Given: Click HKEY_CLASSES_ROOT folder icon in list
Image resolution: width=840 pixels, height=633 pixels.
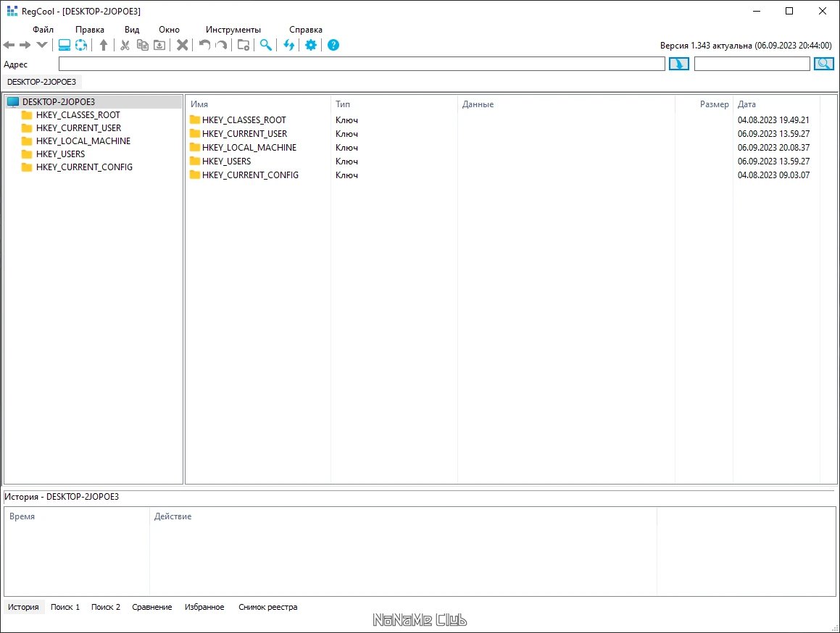Looking at the screenshot, I should tap(195, 120).
